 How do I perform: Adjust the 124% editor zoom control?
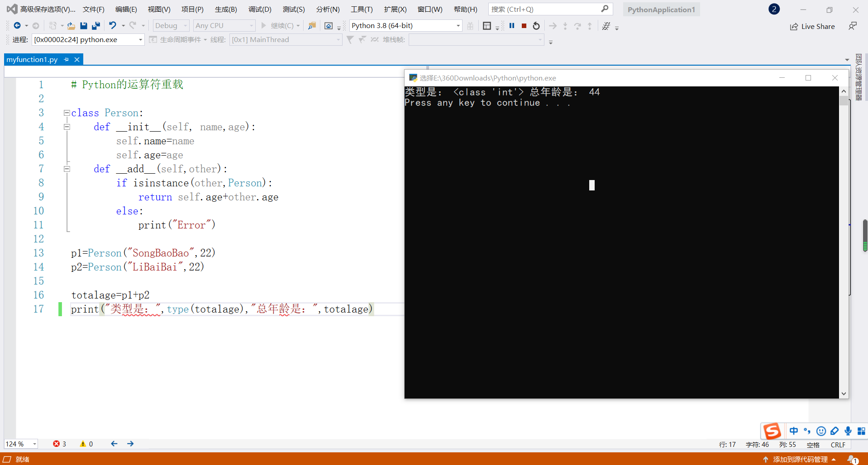[x=21, y=444]
